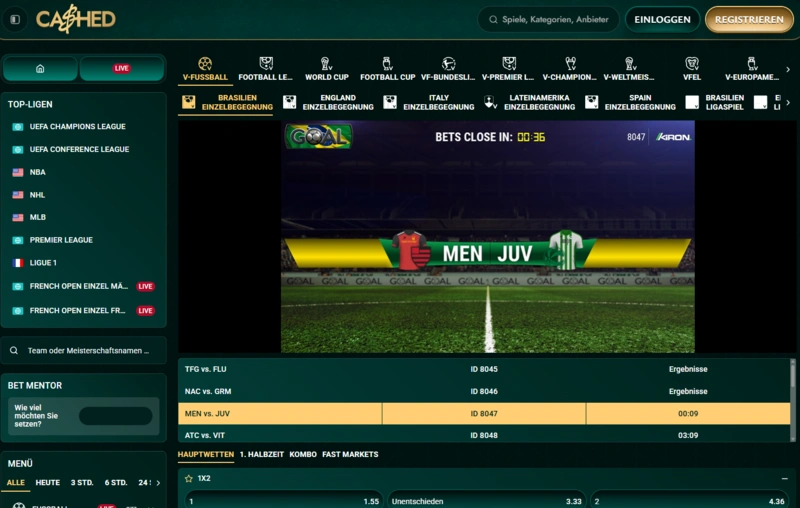Show more sport categories arrow
Viewport: 800px width, 508px height.
click(x=788, y=69)
